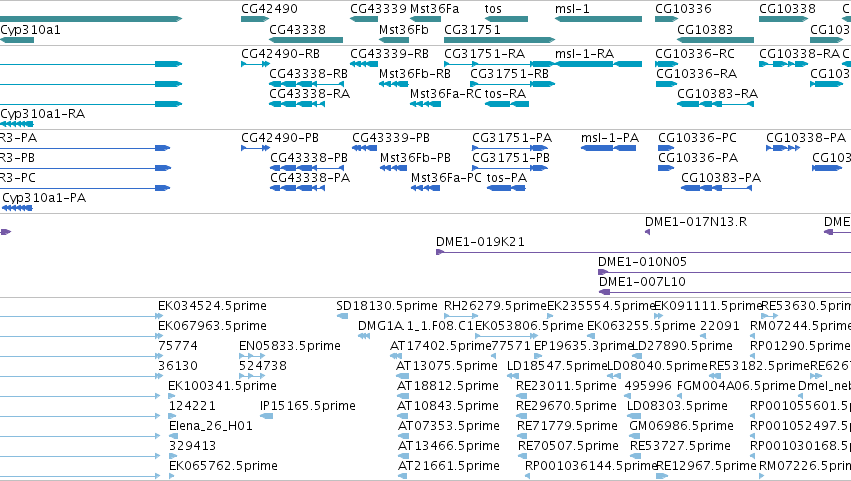This screenshot has height=481, width=851.
Task: Select protein Cyp310a1-PA
Action: click(44, 198)
